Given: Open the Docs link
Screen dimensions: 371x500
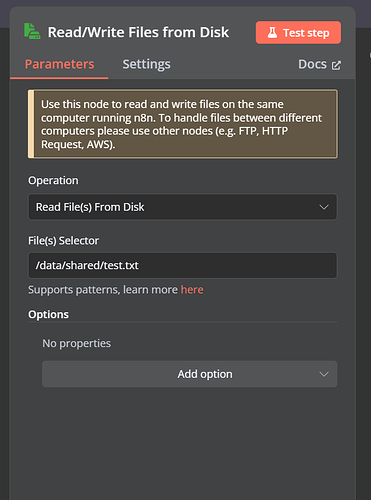Looking at the screenshot, I should (x=319, y=64).
